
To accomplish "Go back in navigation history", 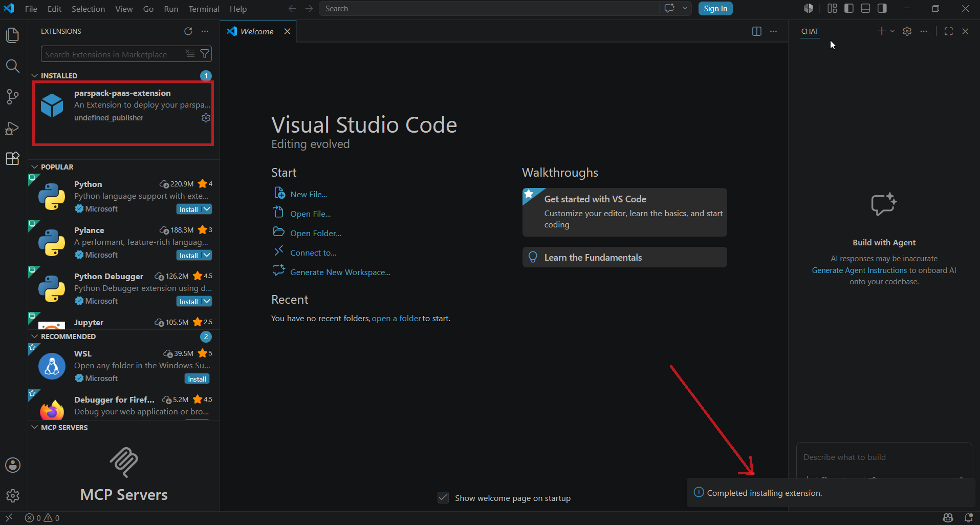I will click(292, 9).
